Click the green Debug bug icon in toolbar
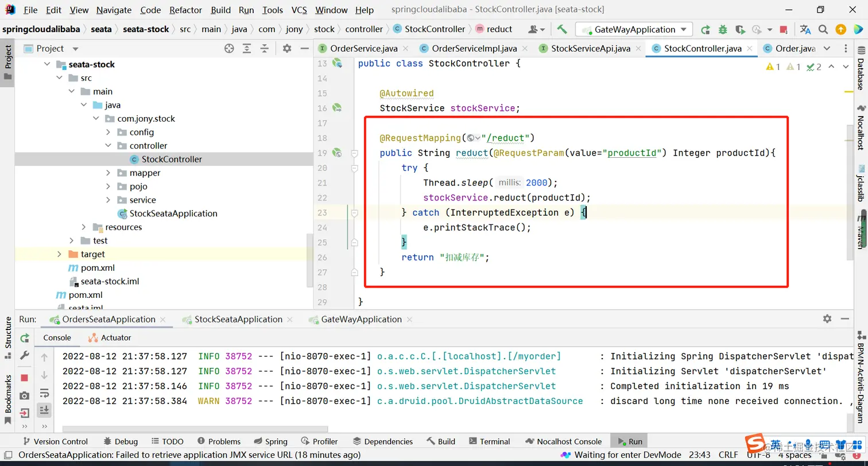The height and width of the screenshot is (466, 868). 723,29
